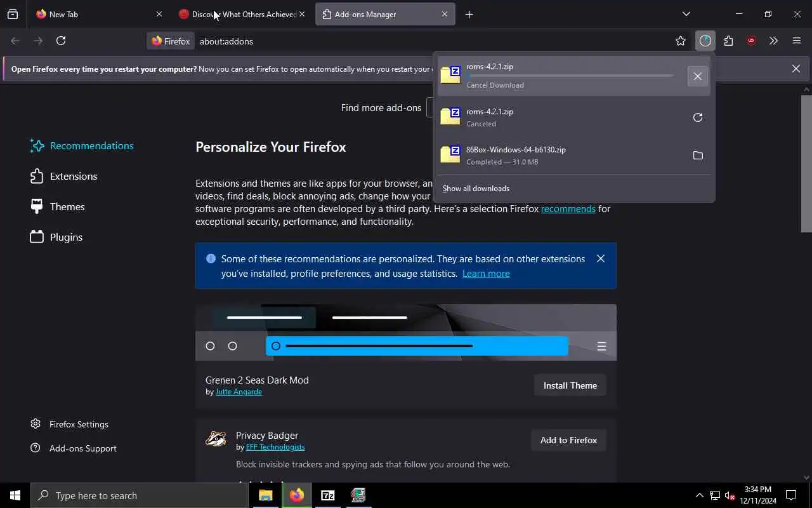Go forward one page
The height and width of the screenshot is (508, 812).
[38, 41]
